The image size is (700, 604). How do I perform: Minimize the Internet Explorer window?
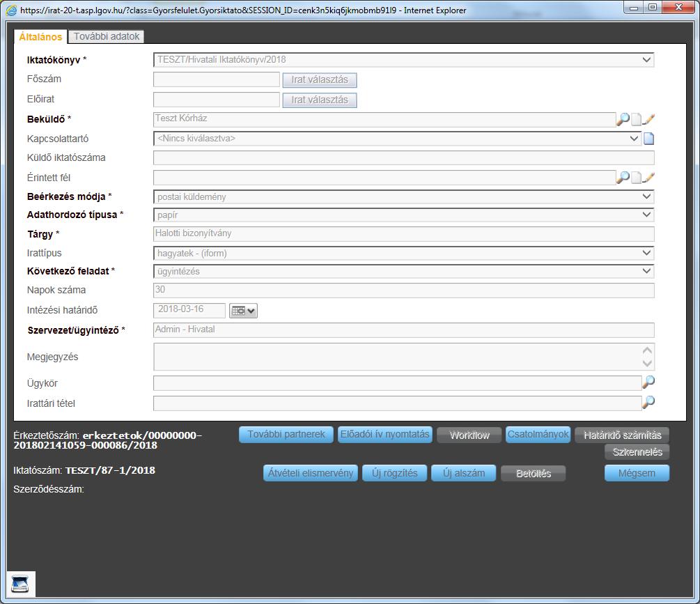pos(634,7)
